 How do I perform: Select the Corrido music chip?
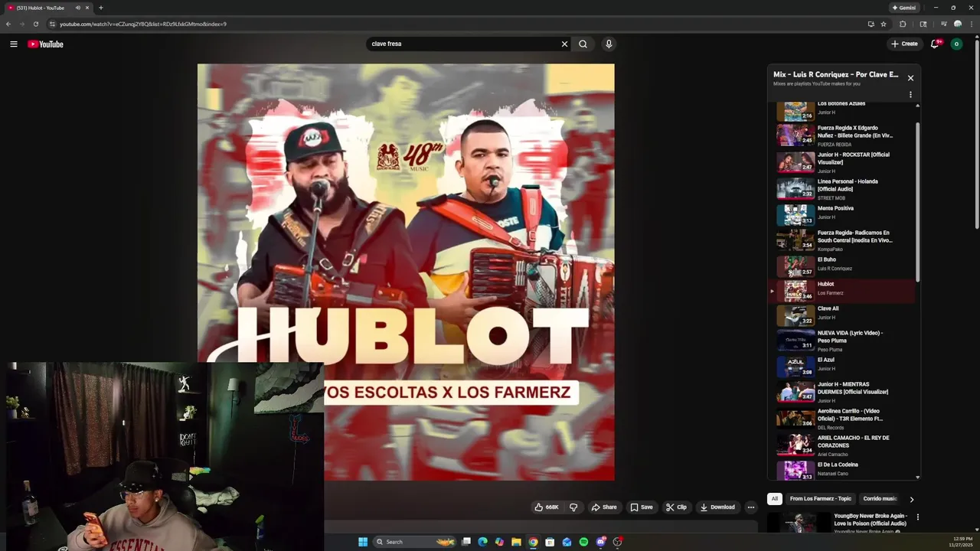tap(880, 499)
